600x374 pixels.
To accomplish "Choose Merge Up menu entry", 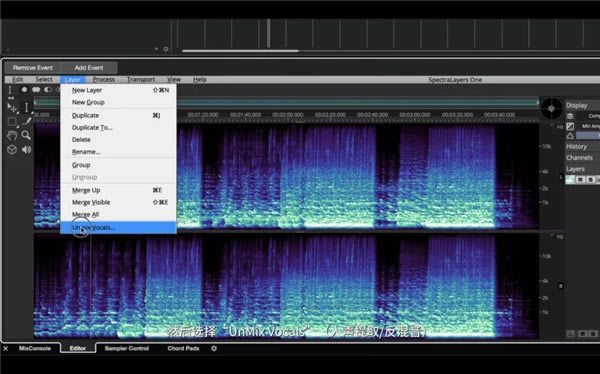I will [118, 190].
